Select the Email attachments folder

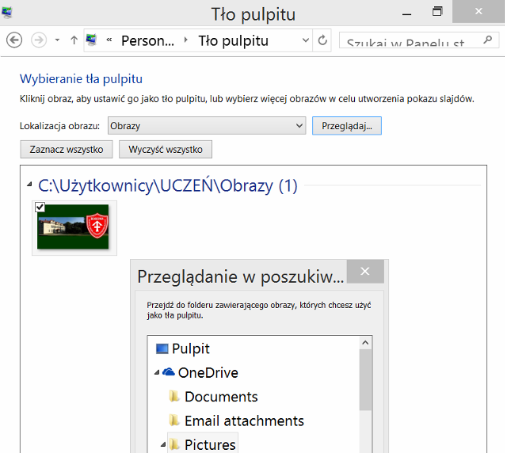[244, 421]
